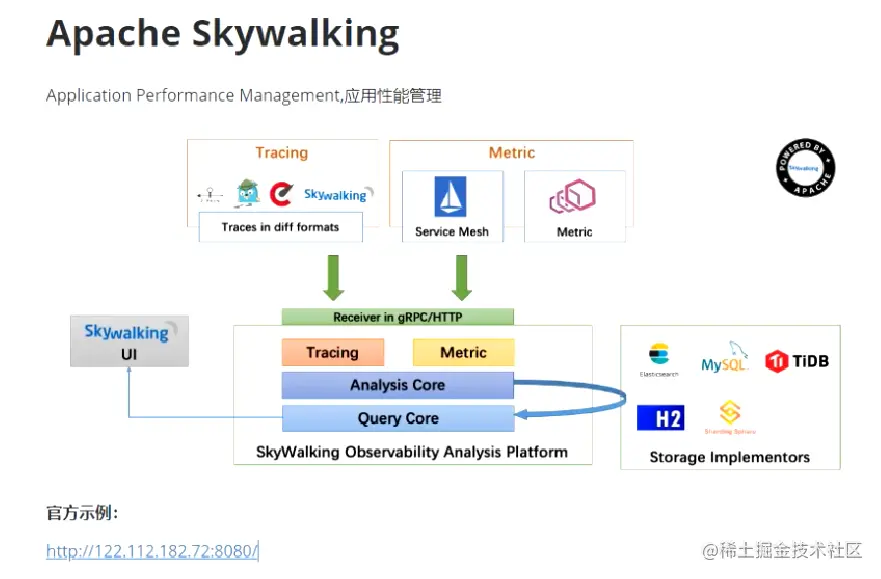Click the Storage Implementors caption
Viewport: 881px width, 579px height.
(x=729, y=457)
